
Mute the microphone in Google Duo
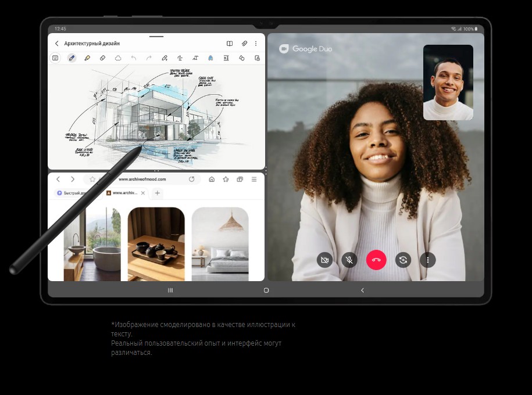349,260
